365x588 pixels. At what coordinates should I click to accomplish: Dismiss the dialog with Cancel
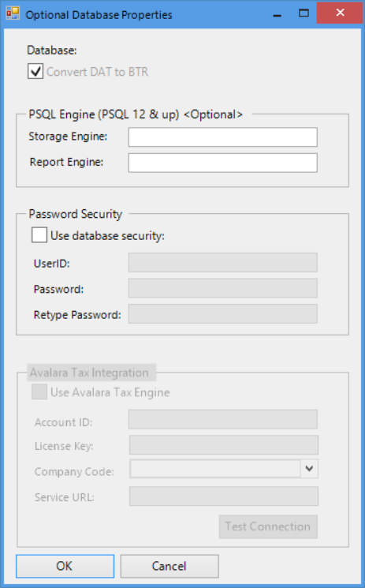coord(169,566)
